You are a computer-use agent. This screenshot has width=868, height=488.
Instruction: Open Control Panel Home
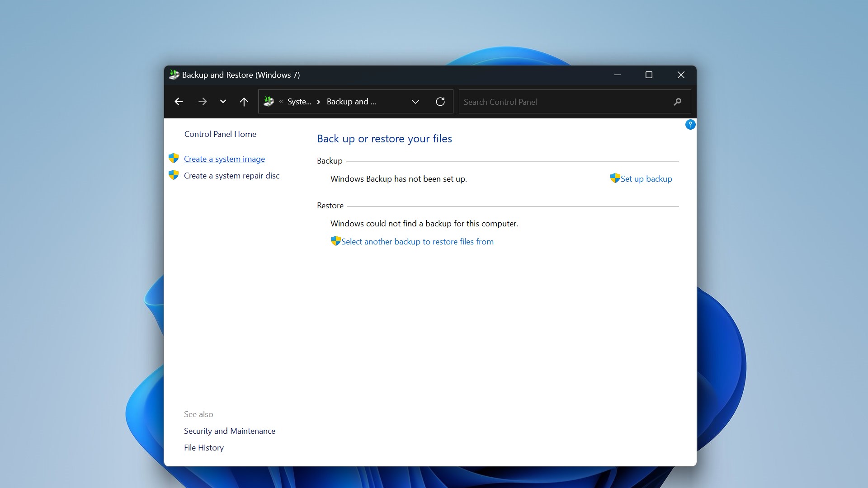[220, 134]
